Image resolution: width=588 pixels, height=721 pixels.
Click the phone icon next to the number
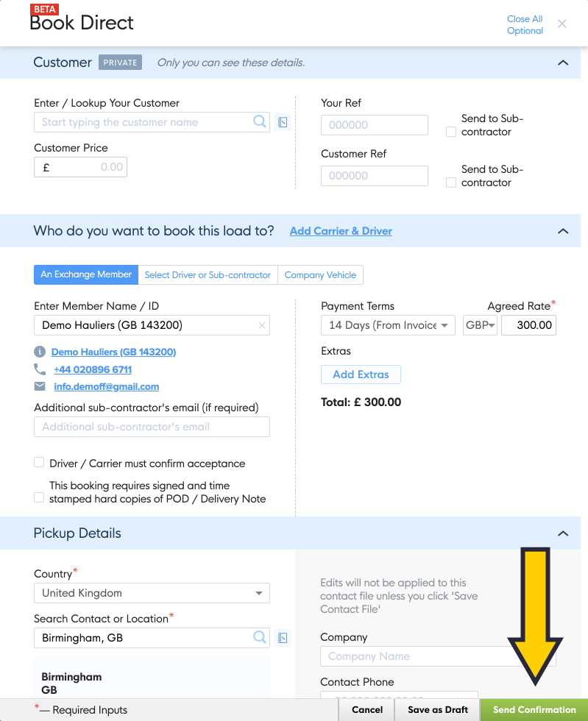(x=40, y=369)
